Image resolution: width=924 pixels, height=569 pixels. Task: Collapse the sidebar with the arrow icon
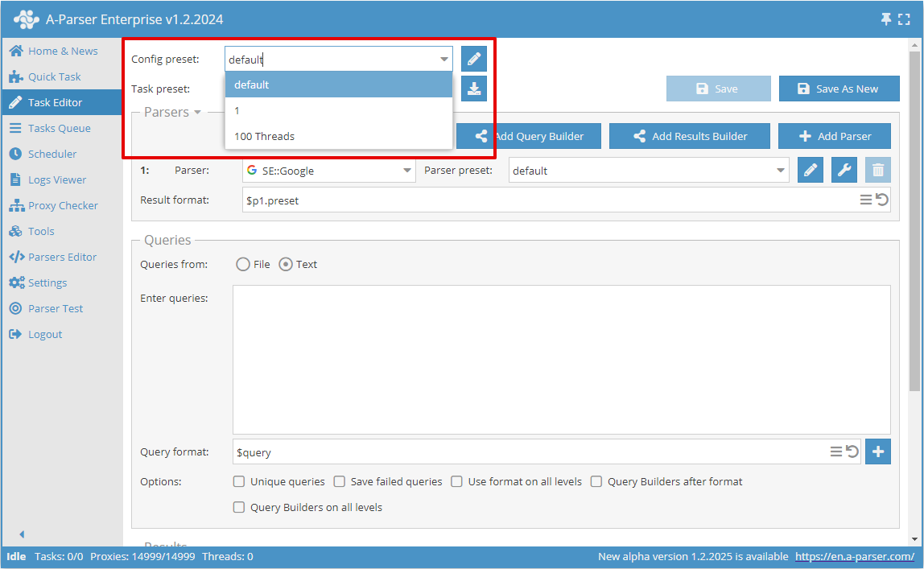[21, 534]
